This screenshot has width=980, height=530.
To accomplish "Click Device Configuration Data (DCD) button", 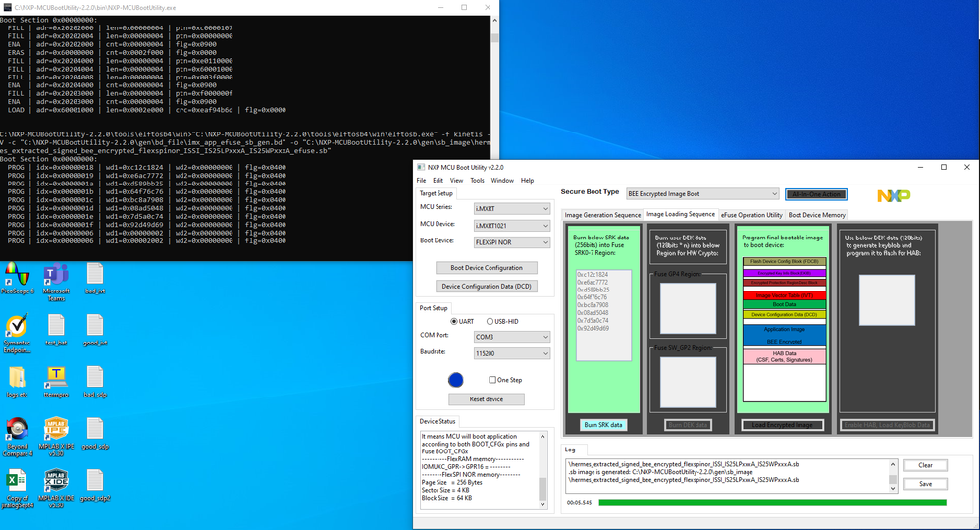I will point(487,287).
